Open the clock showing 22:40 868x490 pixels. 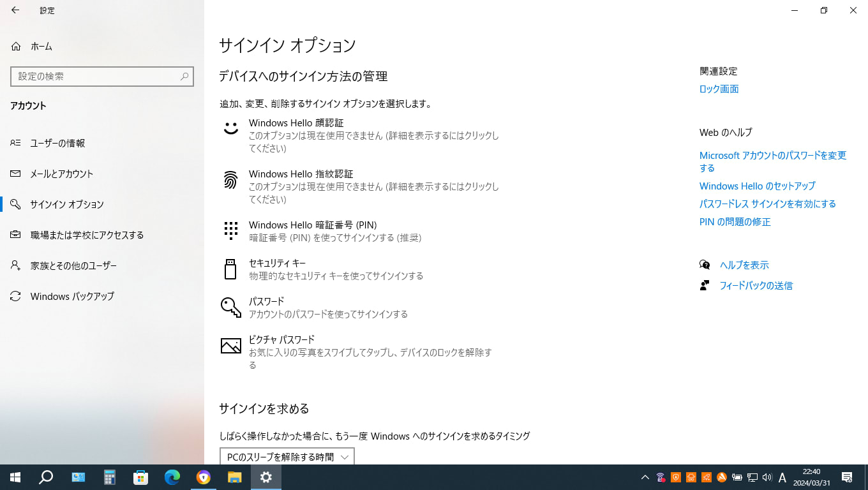[x=812, y=477]
